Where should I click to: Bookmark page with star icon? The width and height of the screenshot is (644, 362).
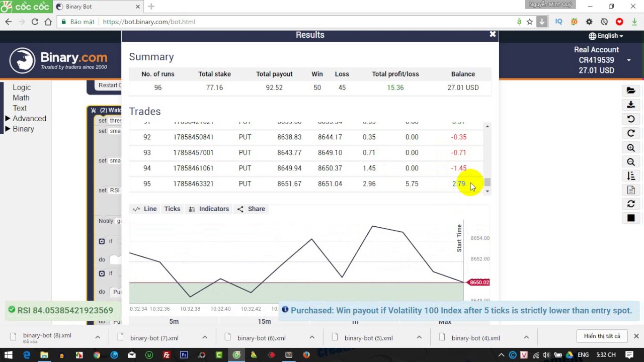click(x=530, y=22)
